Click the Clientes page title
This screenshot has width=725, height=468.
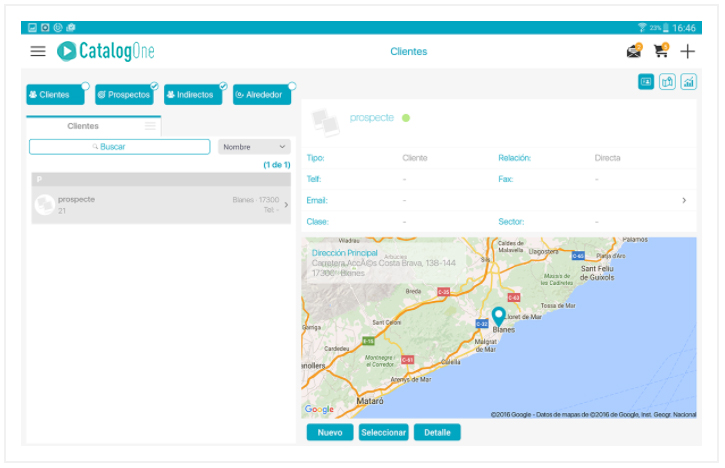pos(409,51)
